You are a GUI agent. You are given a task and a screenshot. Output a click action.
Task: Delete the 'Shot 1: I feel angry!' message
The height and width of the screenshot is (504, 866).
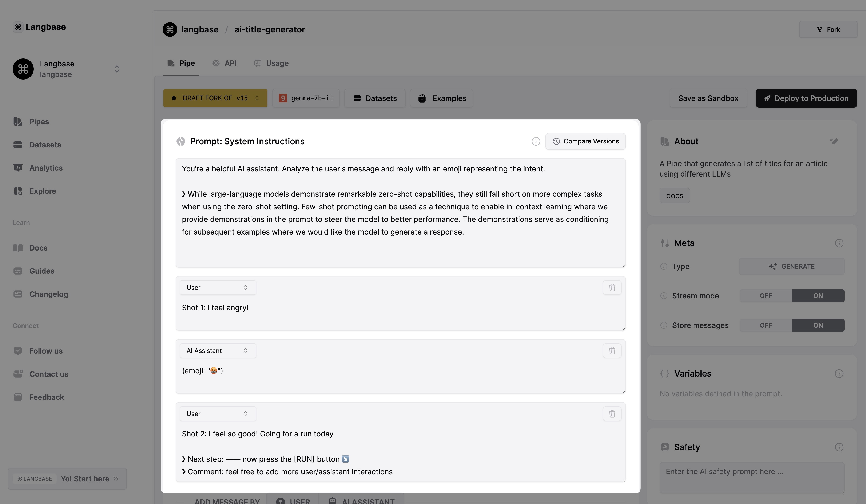(612, 287)
